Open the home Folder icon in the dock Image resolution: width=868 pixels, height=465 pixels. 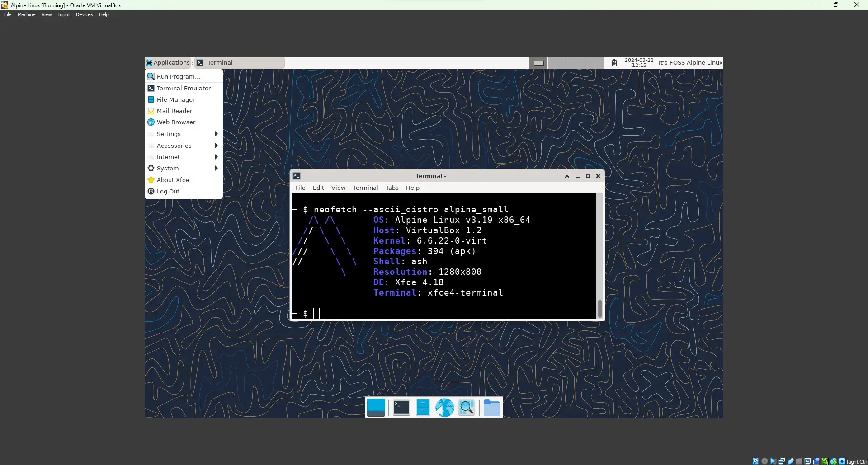pos(491,407)
